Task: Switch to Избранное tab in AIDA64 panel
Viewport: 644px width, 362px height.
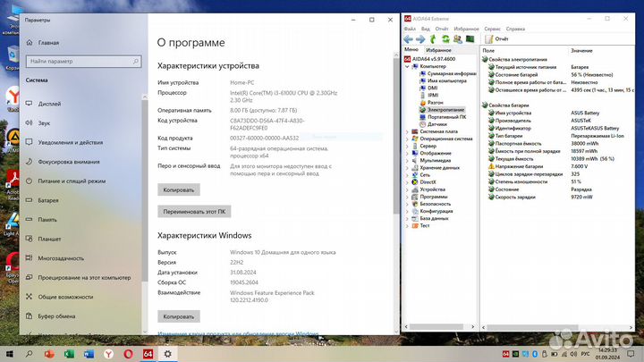Action: tap(438, 50)
